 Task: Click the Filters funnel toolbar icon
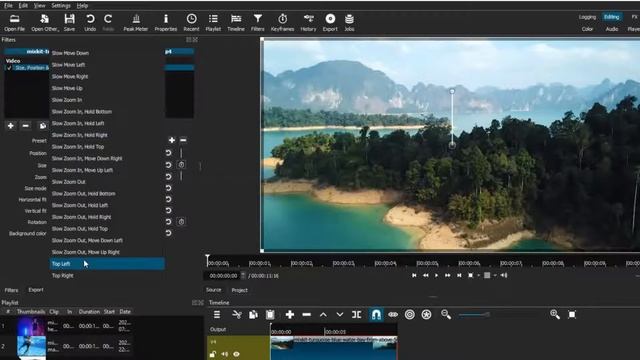coord(258,22)
